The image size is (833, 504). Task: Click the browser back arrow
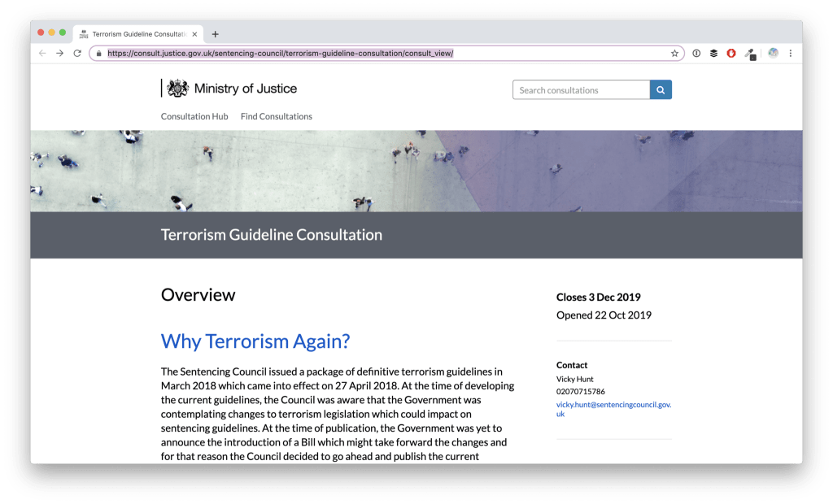pyautogui.click(x=42, y=53)
